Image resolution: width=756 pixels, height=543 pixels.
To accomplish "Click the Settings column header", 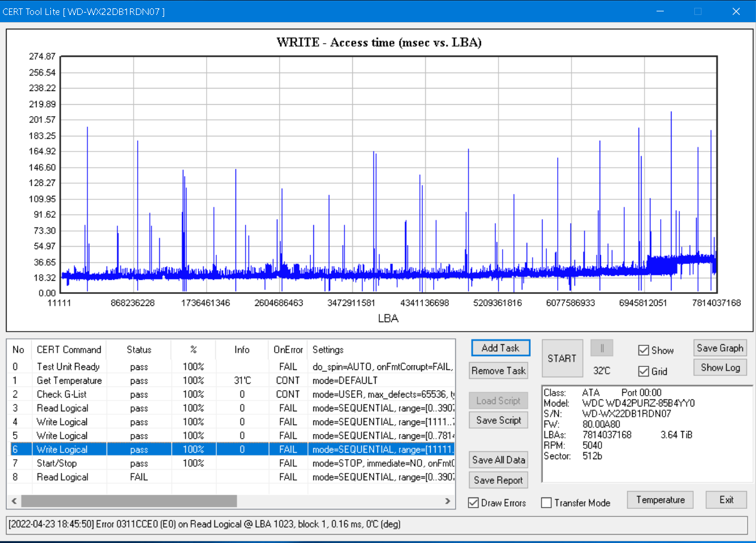I will [328, 350].
